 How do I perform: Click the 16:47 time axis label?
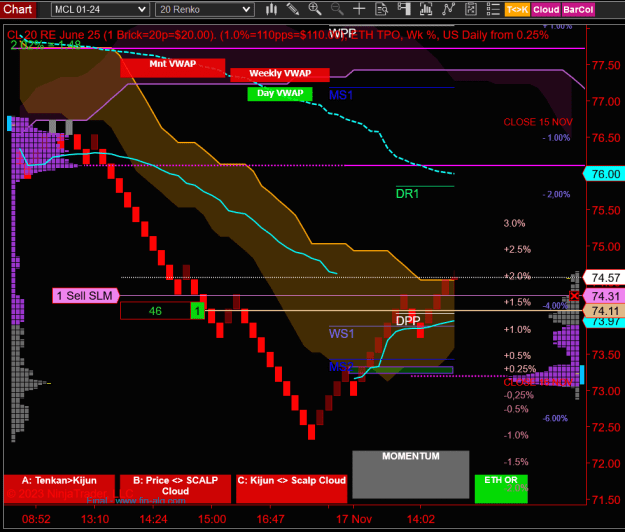pyautogui.click(x=271, y=519)
